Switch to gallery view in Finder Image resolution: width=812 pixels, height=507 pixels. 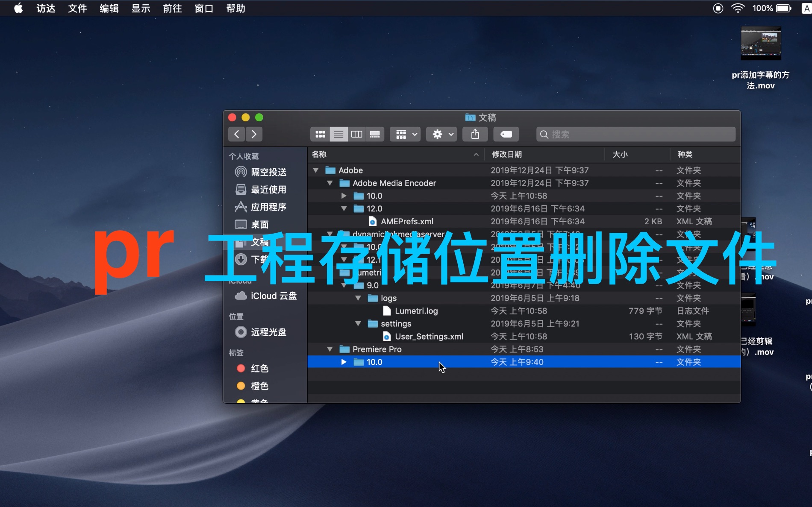tap(375, 134)
